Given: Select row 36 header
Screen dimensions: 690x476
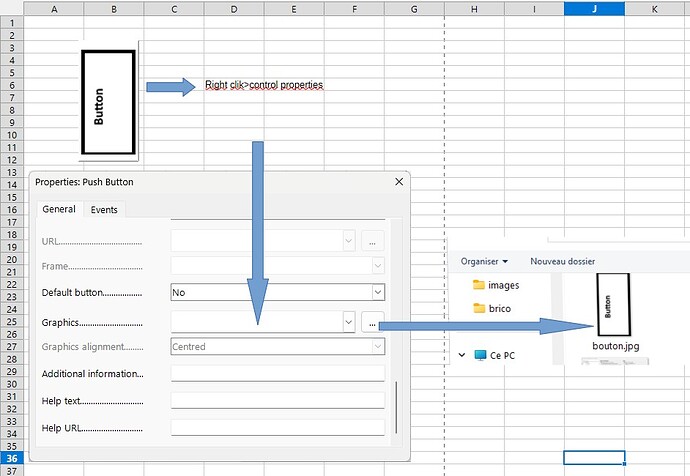Looking at the screenshot, I should tap(12, 458).
